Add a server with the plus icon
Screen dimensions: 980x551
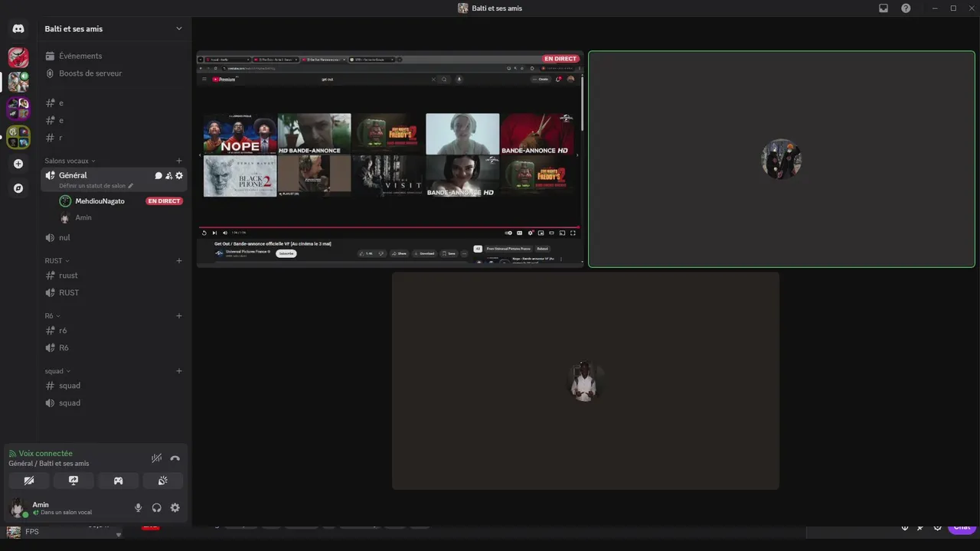[18, 164]
